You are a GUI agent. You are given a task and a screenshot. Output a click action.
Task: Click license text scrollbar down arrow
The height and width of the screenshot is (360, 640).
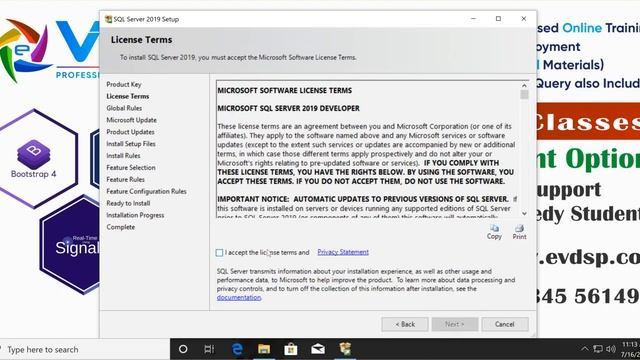point(524,213)
